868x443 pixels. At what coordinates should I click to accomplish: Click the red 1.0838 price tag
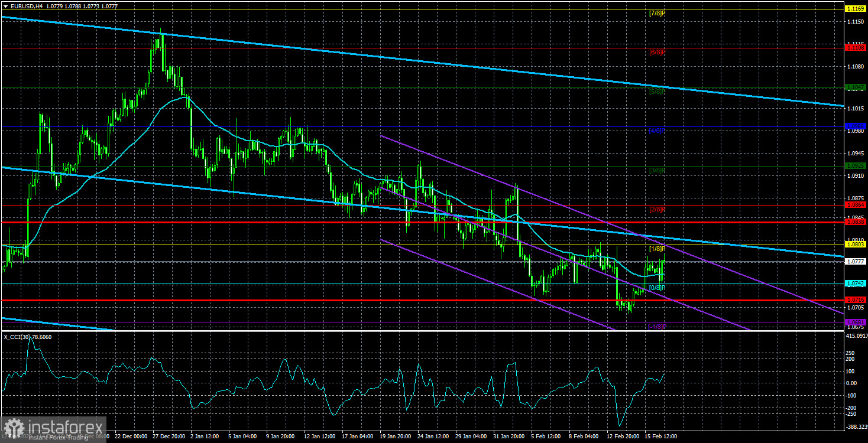[x=856, y=222]
